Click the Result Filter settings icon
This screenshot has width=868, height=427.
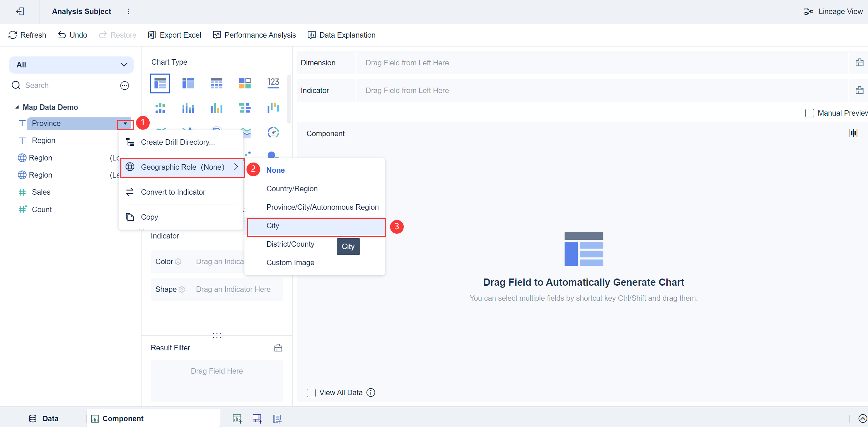pyautogui.click(x=278, y=348)
